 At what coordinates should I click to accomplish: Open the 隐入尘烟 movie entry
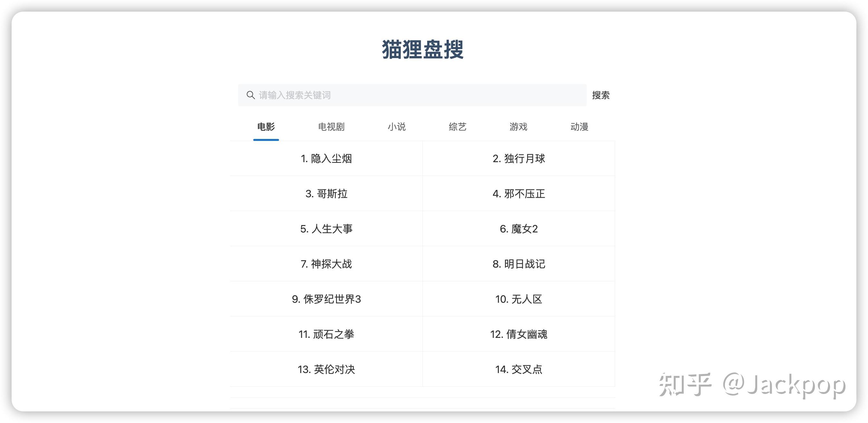point(326,158)
